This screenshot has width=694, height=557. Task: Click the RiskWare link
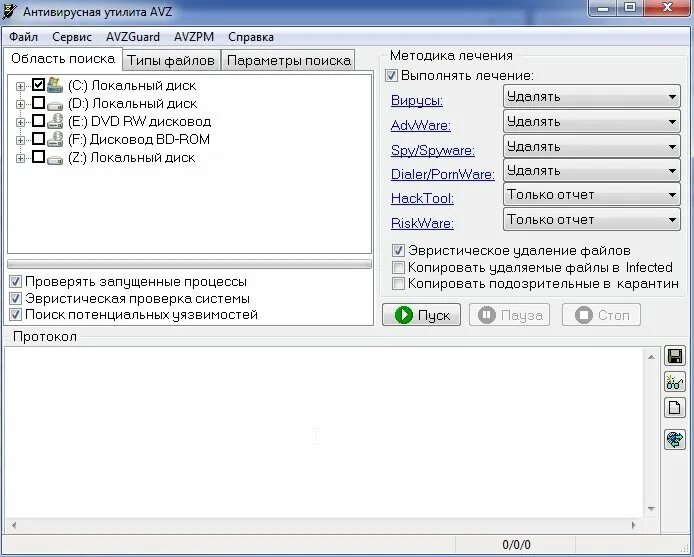(422, 223)
